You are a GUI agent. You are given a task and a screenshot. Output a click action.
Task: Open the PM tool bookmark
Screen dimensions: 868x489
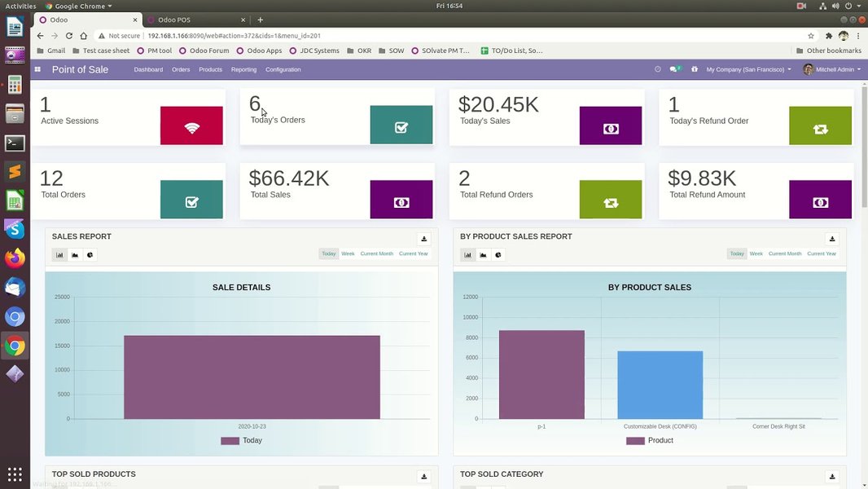pos(155,51)
